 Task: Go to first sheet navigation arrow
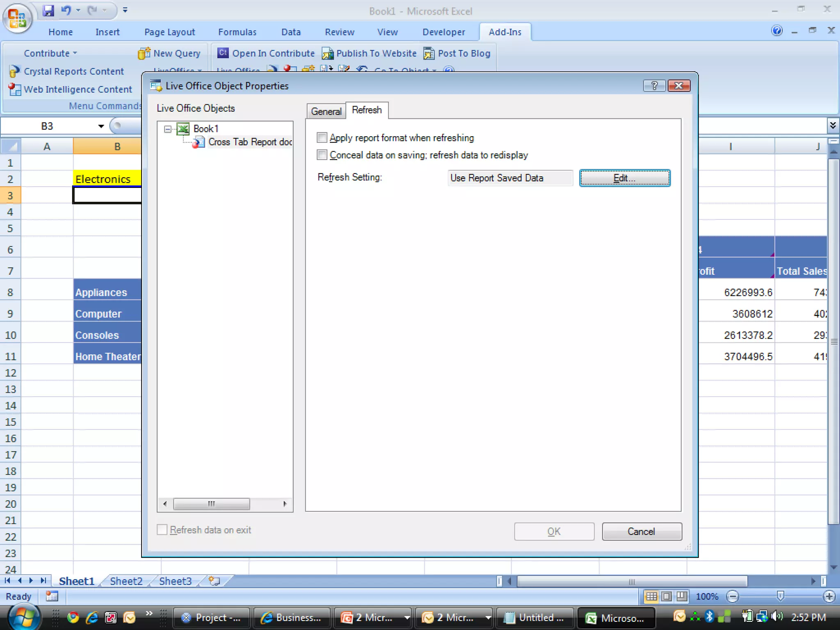tap(7, 581)
